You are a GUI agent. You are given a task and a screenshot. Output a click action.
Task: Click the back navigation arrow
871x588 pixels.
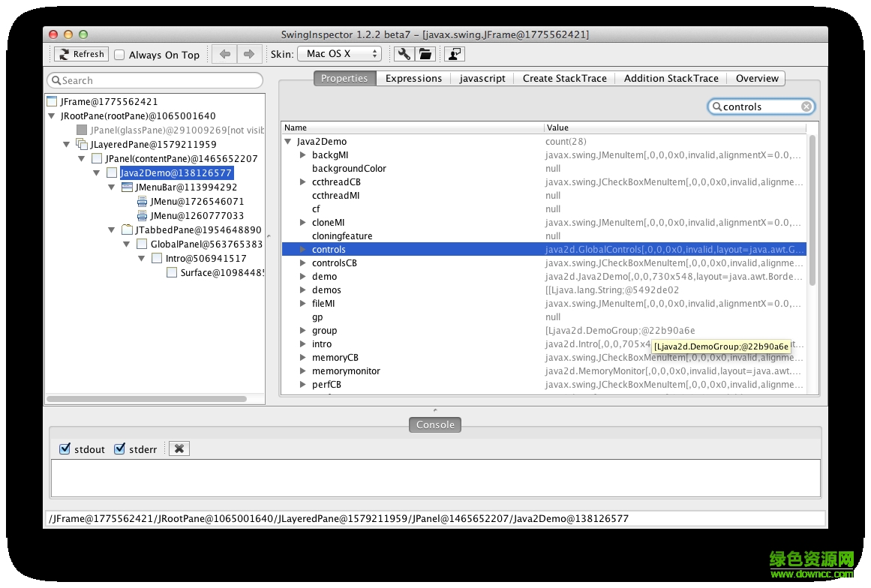(x=224, y=54)
